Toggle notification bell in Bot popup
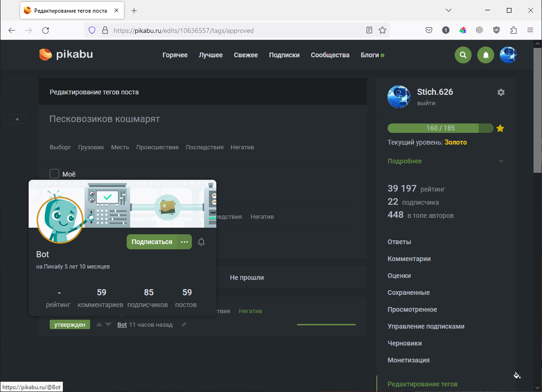 pyautogui.click(x=201, y=242)
